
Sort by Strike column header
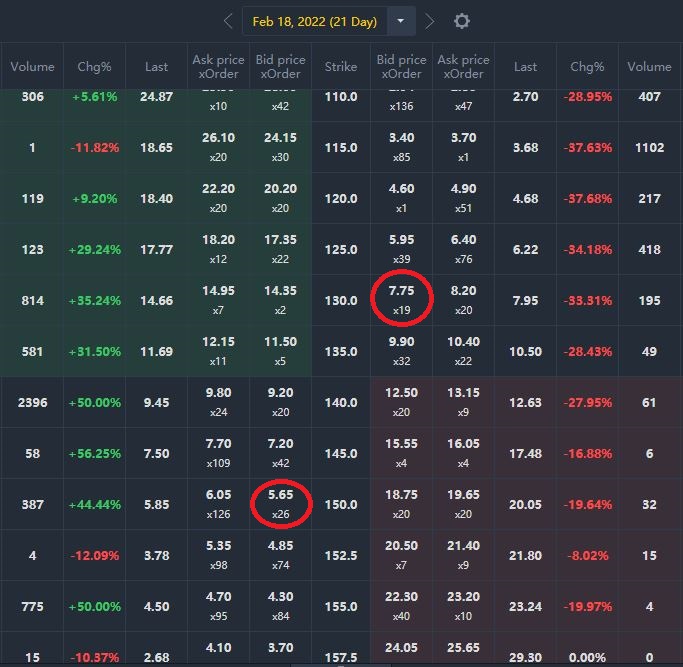pos(341,67)
